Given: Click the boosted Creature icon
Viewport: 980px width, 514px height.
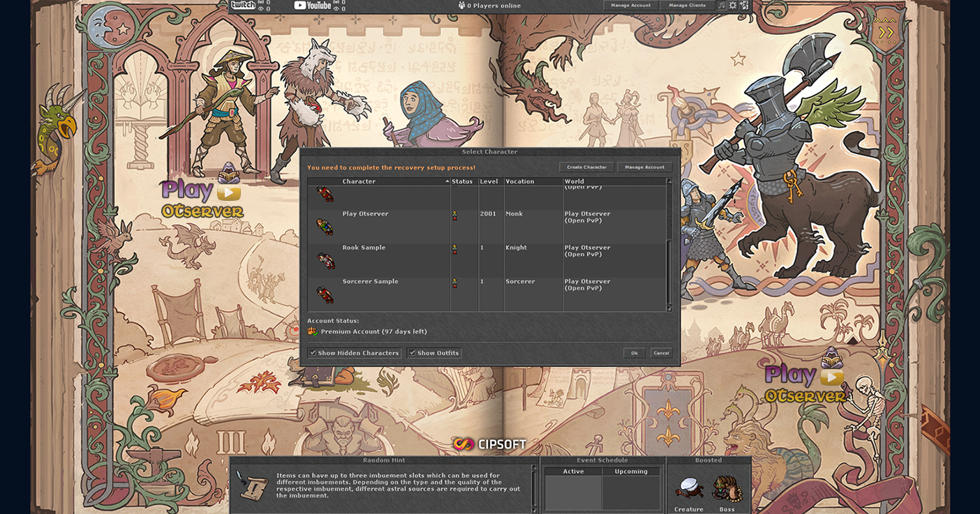Looking at the screenshot, I should [688, 489].
